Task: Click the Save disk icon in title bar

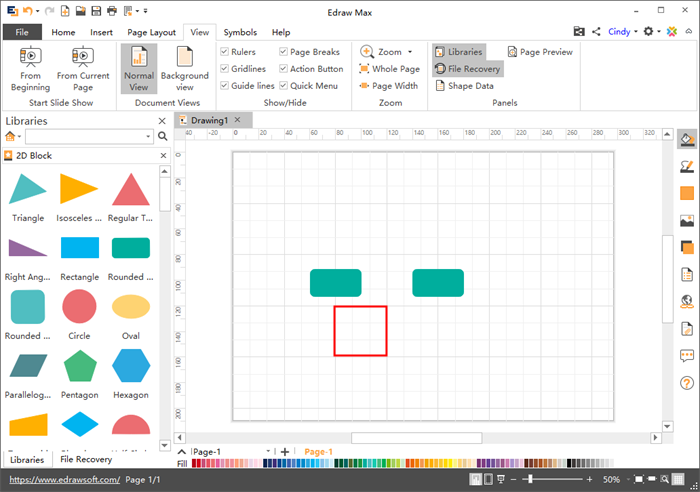Action: point(96,11)
